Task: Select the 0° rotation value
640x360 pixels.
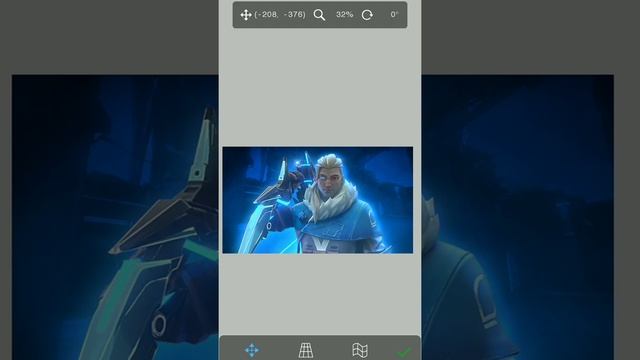Action: tap(394, 15)
